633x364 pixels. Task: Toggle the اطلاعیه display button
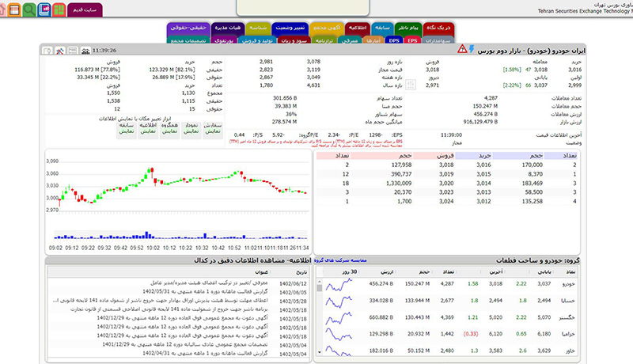click(148, 131)
